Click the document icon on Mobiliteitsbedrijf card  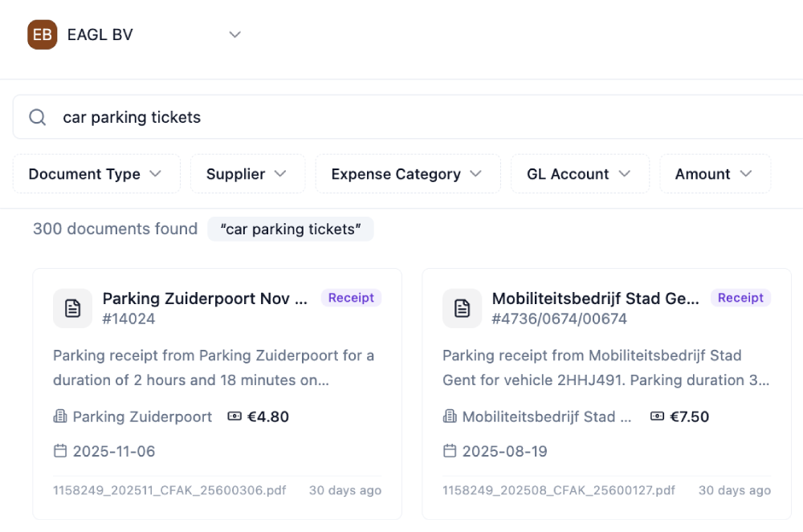pos(462,308)
